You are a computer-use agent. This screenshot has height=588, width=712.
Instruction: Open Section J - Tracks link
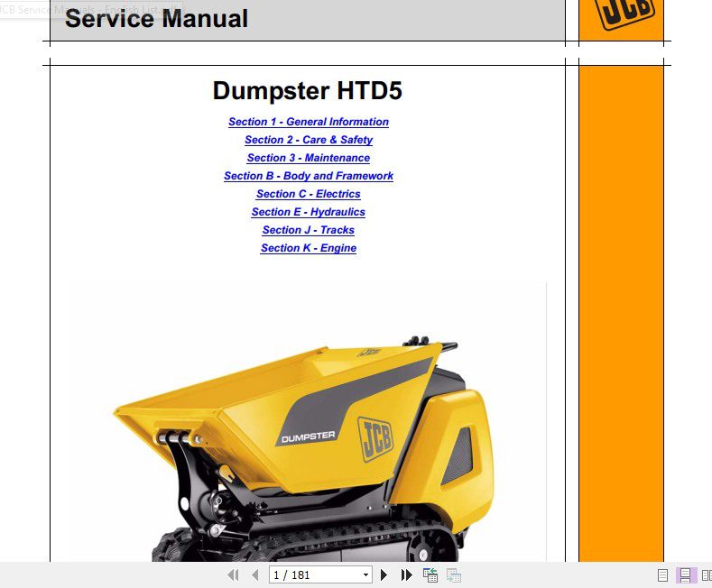click(x=309, y=230)
